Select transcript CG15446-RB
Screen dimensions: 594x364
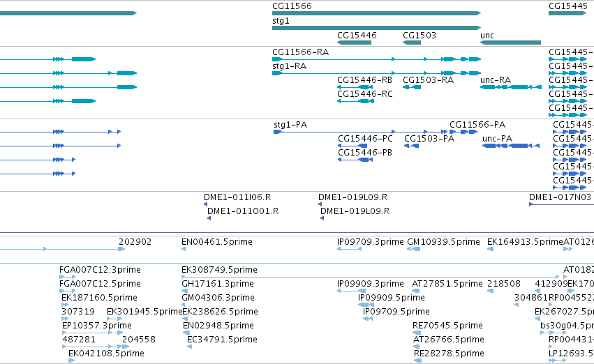[355, 87]
